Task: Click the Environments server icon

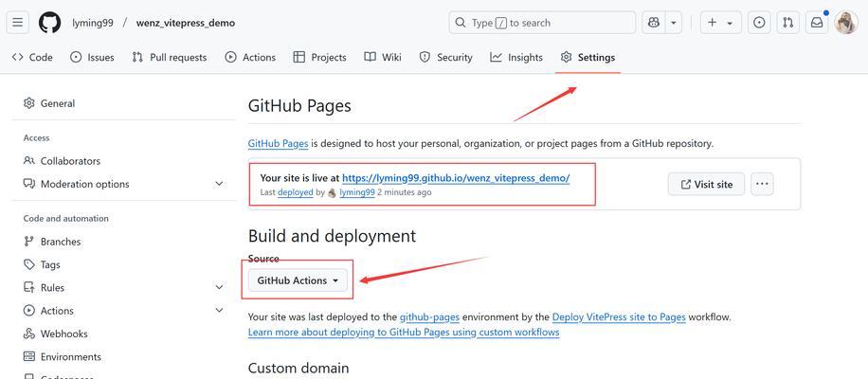Action: coord(28,357)
